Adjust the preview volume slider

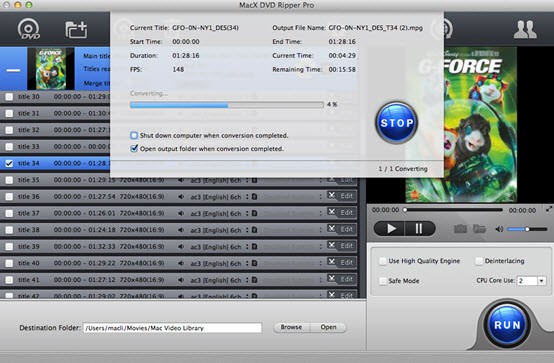[x=527, y=229]
